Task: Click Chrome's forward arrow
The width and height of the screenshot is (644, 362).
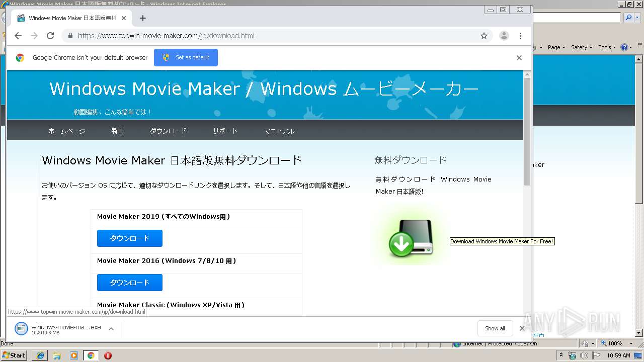Action: [x=34, y=36]
